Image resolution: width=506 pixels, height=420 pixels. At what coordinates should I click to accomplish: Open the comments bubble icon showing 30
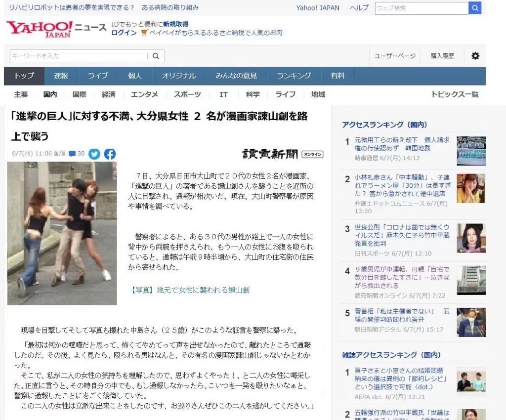click(77, 154)
